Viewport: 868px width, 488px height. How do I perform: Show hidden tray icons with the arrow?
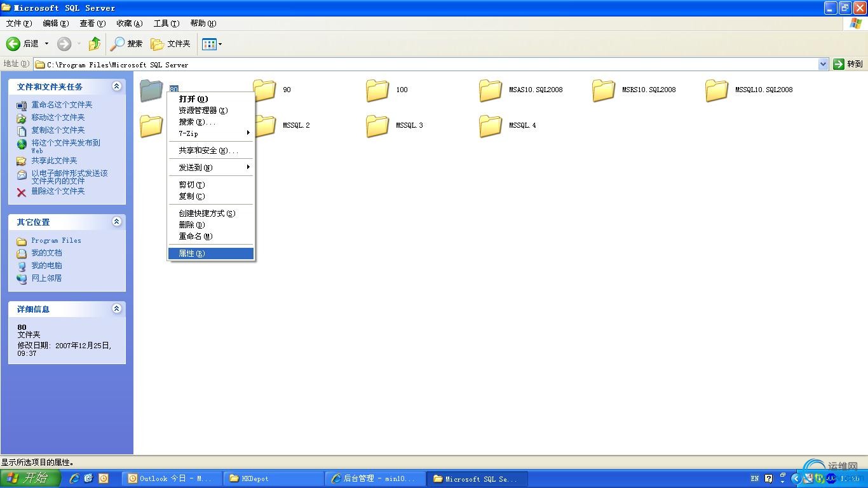coord(796,478)
